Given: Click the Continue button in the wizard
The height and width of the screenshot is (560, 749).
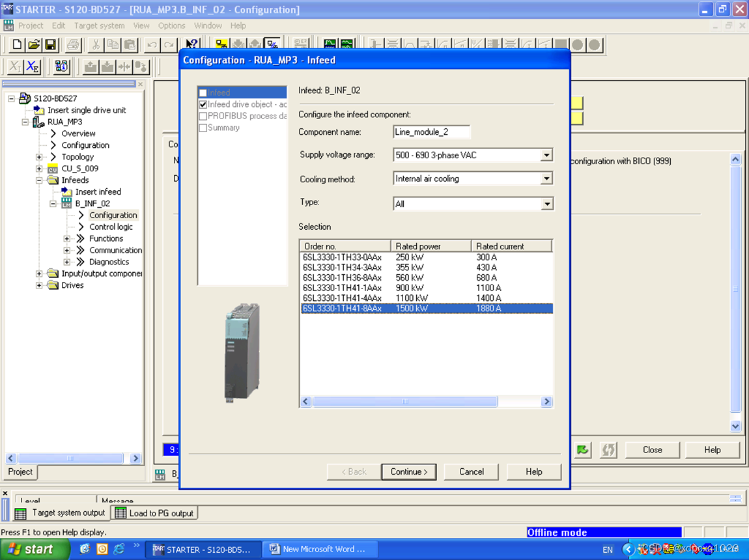Looking at the screenshot, I should pos(409,471).
